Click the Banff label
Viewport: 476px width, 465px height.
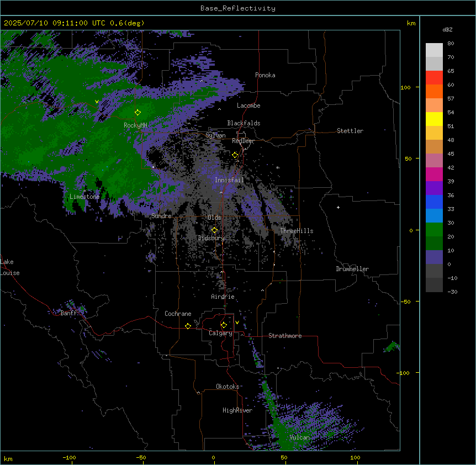click(68, 313)
